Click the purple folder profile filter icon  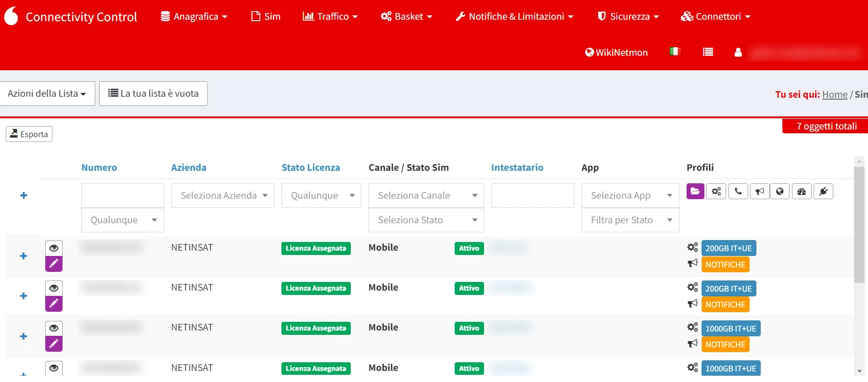tap(695, 191)
